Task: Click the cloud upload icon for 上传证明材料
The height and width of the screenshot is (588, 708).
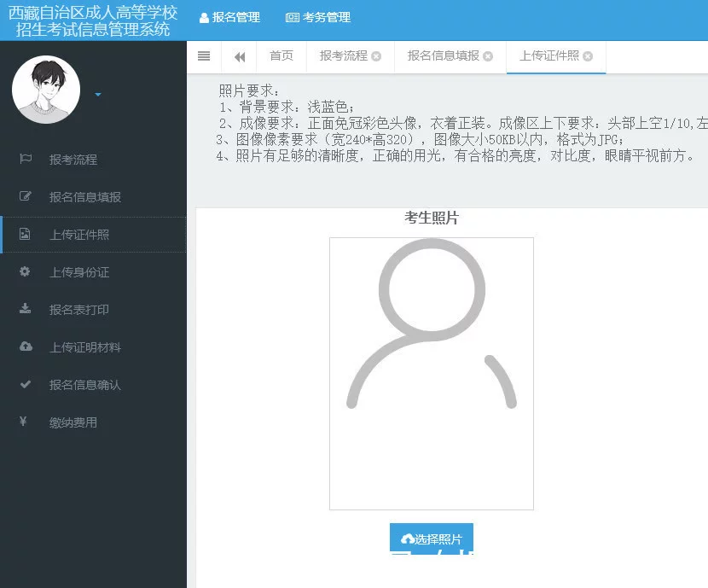Action: click(x=26, y=346)
